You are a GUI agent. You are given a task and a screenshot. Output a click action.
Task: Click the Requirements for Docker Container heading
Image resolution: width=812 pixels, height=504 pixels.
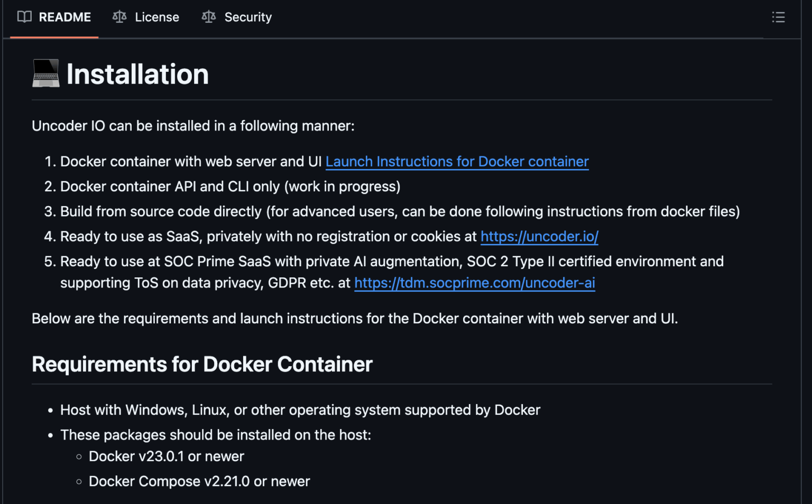coord(202,364)
